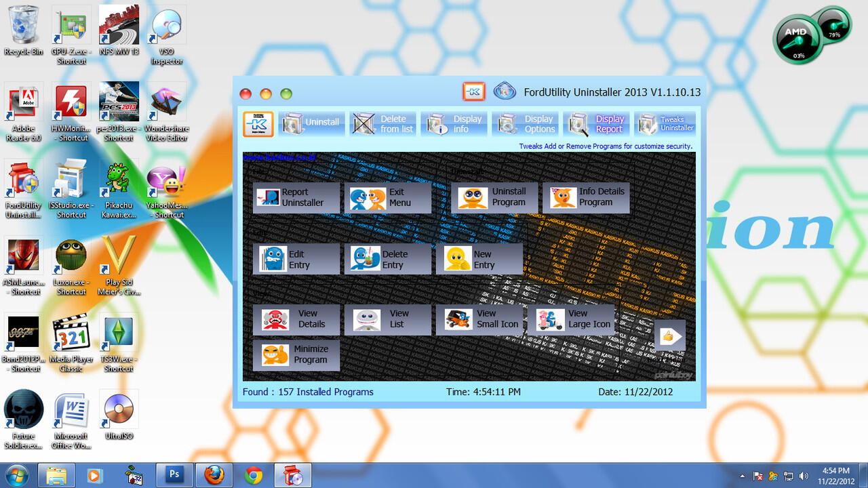
Task: Select ASMLauncher shortcut icon
Action: pyautogui.click(x=24, y=266)
